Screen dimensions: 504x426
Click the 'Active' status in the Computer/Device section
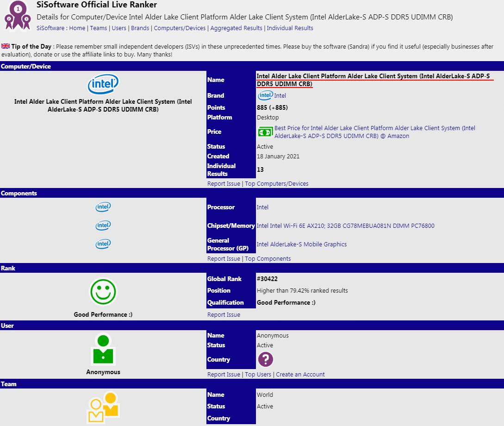pos(265,147)
